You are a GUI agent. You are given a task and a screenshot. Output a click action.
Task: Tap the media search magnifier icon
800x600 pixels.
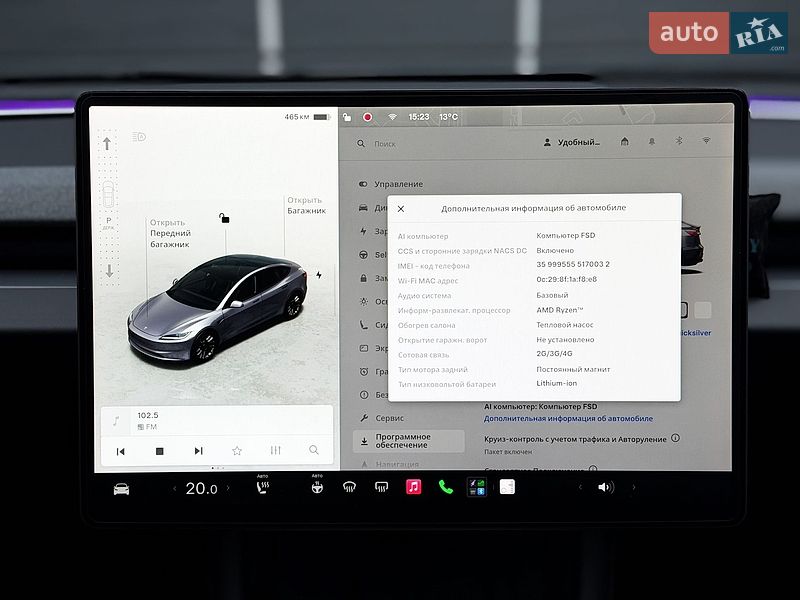314,449
